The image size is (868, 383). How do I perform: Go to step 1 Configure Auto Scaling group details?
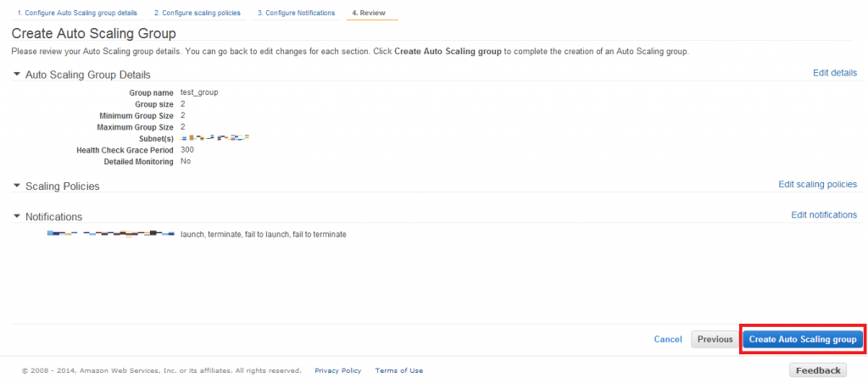77,13
